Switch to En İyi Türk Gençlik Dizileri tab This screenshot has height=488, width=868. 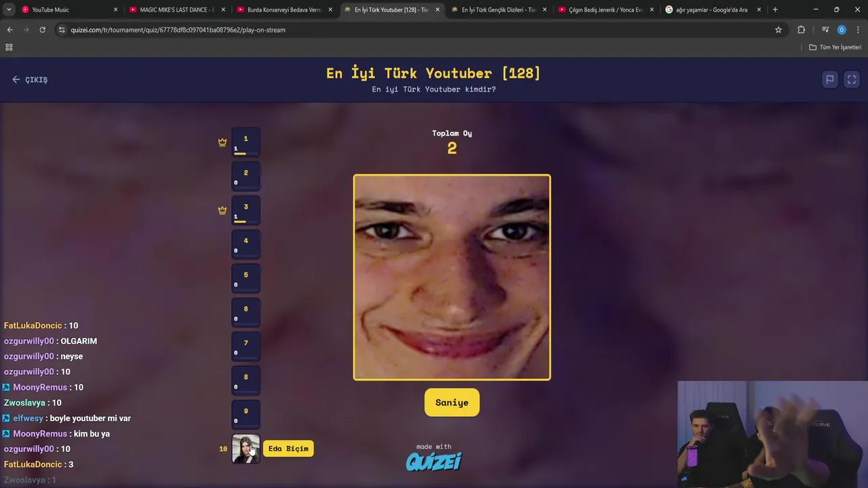tap(498, 9)
